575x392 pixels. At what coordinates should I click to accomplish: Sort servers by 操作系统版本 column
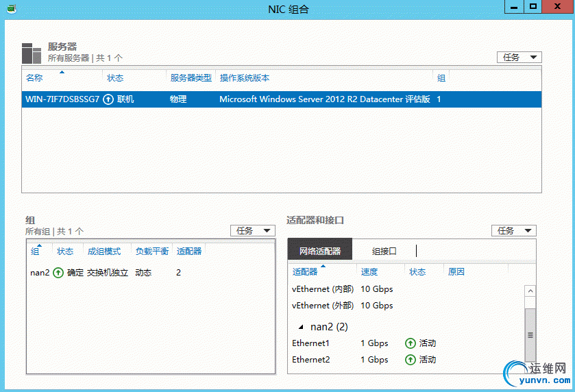click(245, 77)
